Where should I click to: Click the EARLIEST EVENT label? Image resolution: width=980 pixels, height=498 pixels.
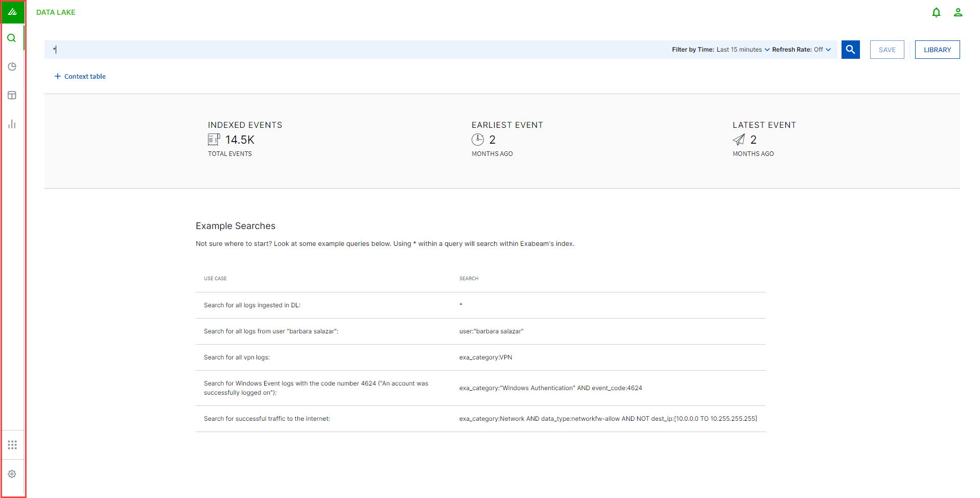507,125
